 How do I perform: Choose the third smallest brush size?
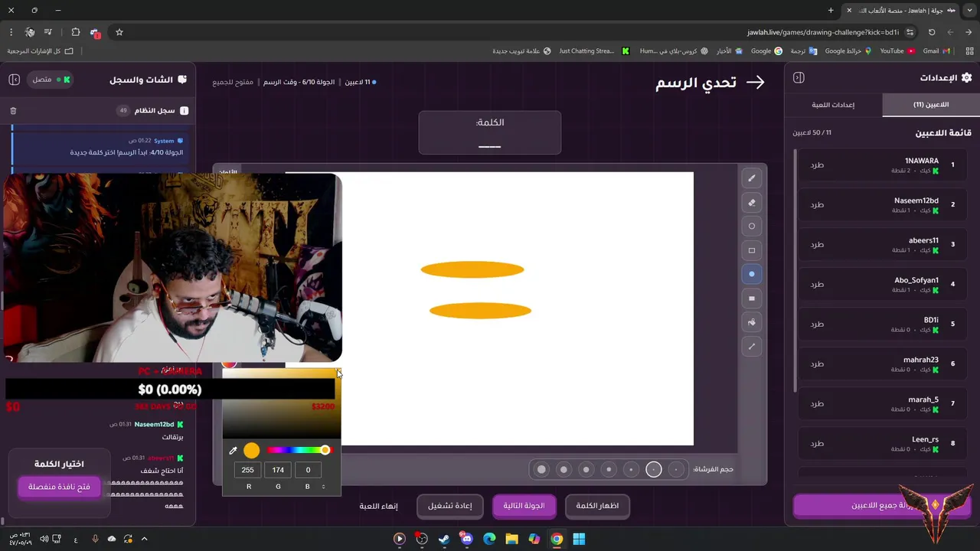point(632,469)
